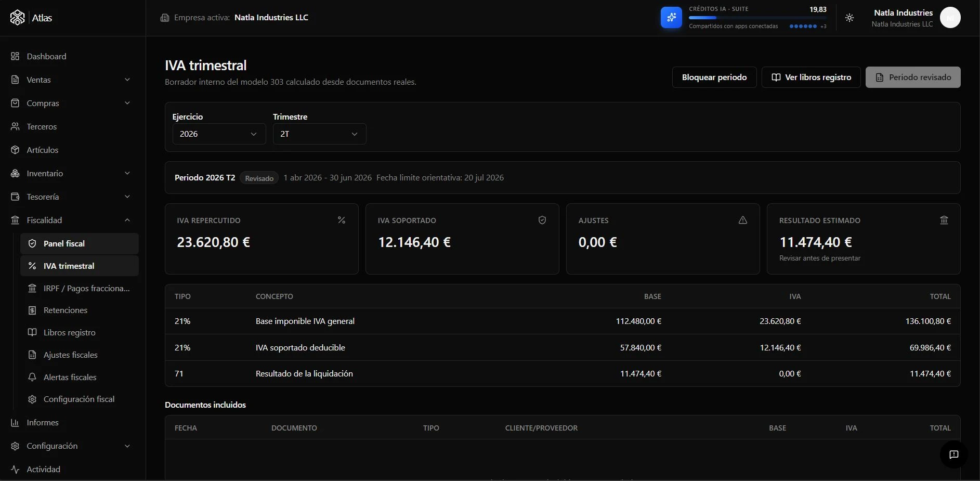Click the Terceros people icon

click(x=15, y=126)
